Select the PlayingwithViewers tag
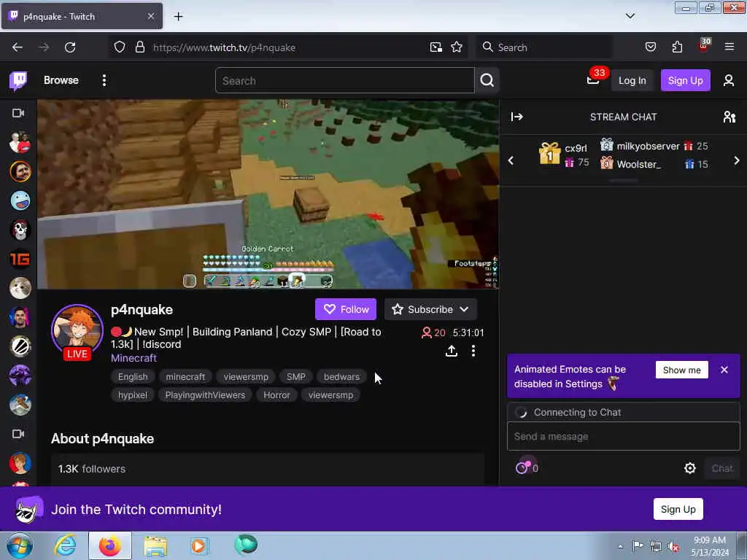Viewport: 747px width, 560px height. tap(205, 394)
